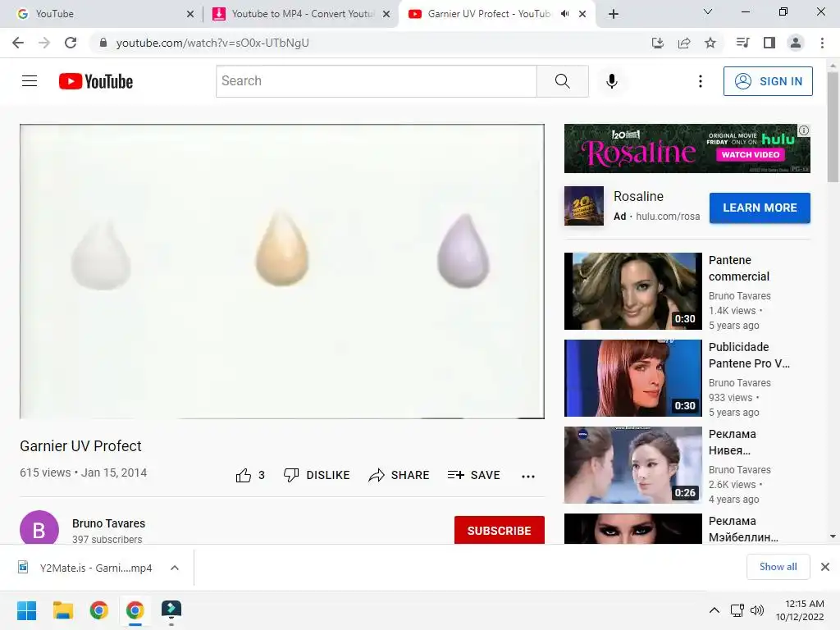This screenshot has height=630, width=840.
Task: Open File Explorer from taskbar
Action: pos(62,610)
